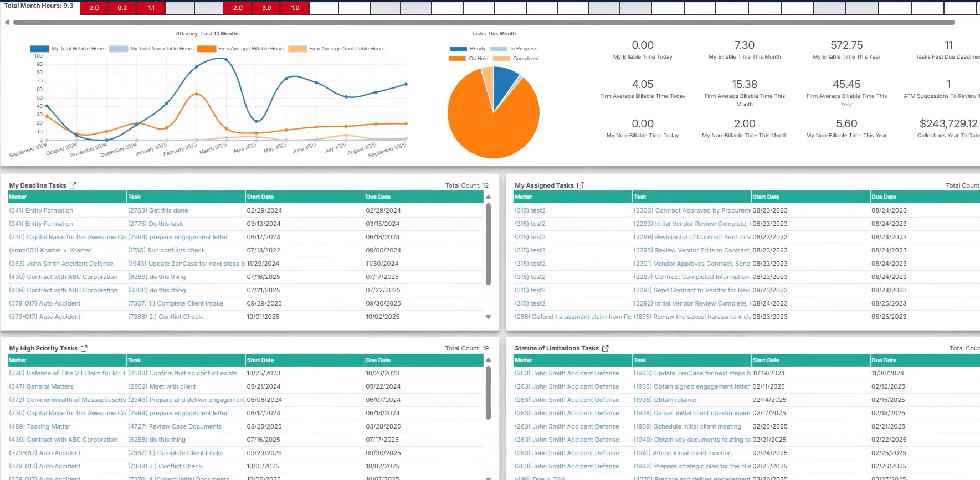Open task (1943) Update ZenCase in Statute list
Image resolution: width=980 pixels, height=480 pixels.
click(691, 373)
